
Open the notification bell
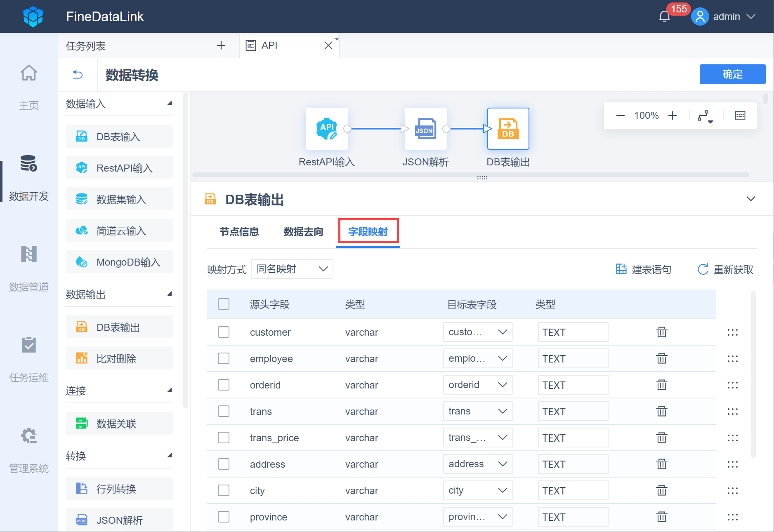click(664, 16)
